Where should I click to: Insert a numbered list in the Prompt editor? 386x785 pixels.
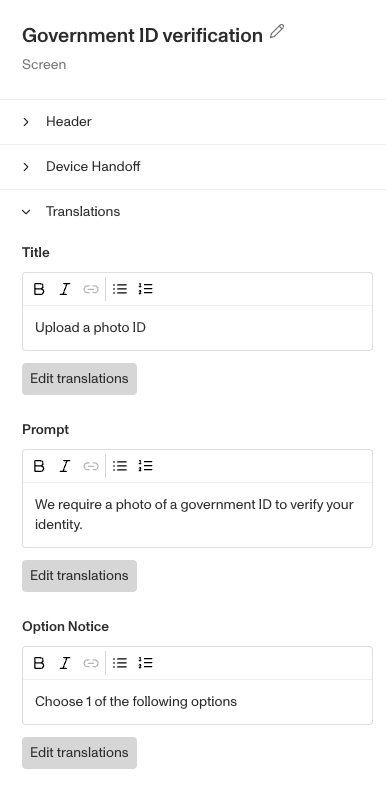coord(145,466)
